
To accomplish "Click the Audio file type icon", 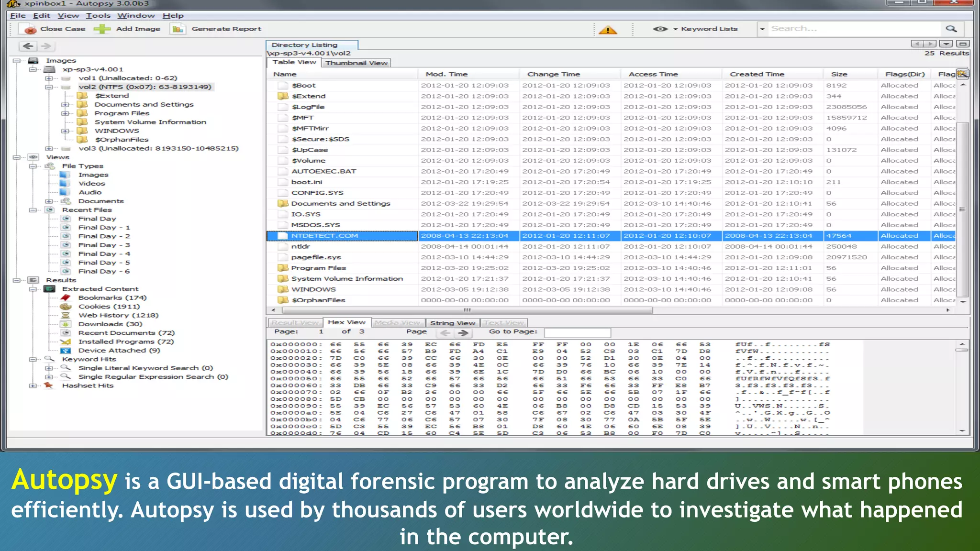I will [65, 192].
